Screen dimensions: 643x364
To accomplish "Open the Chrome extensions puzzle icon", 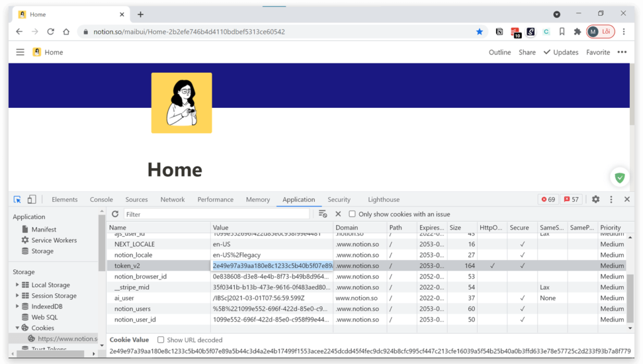I will point(577,31).
